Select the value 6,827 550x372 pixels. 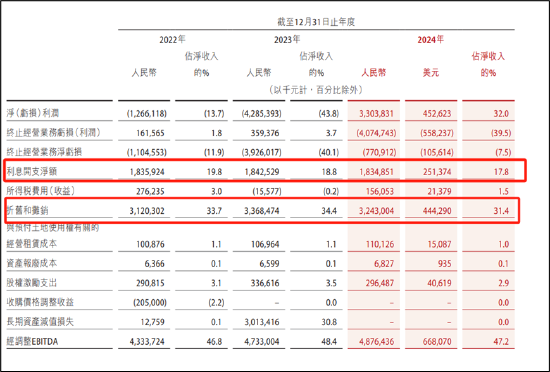pos(384,264)
